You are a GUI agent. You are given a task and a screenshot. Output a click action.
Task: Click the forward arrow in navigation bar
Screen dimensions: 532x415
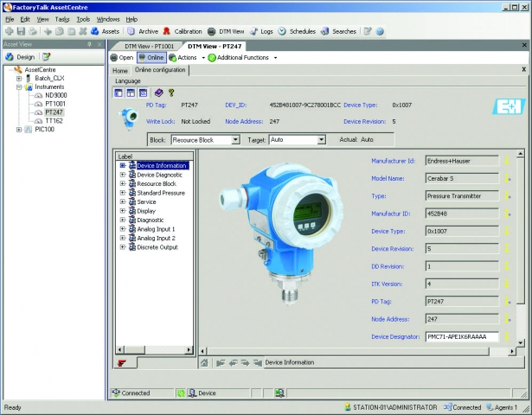point(245,363)
